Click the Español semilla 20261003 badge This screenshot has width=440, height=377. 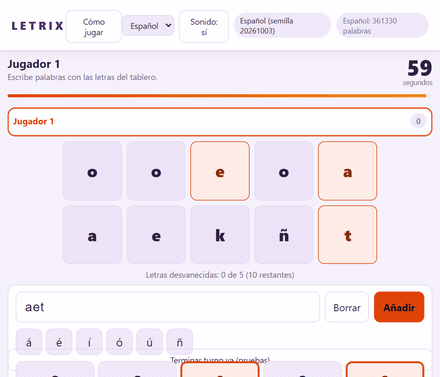[x=282, y=26]
